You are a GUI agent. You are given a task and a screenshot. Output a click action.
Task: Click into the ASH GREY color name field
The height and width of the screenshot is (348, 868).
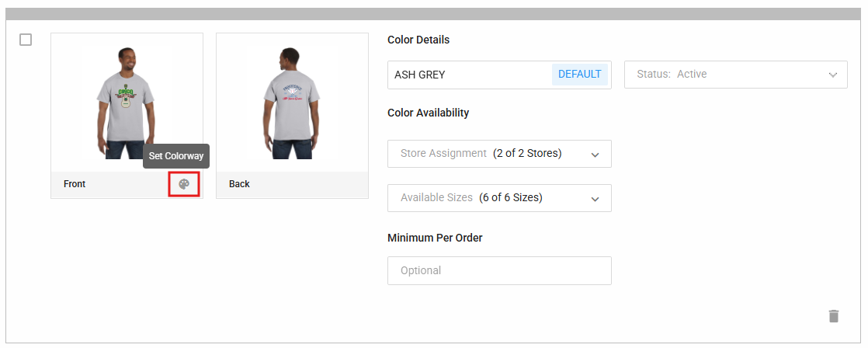466,75
